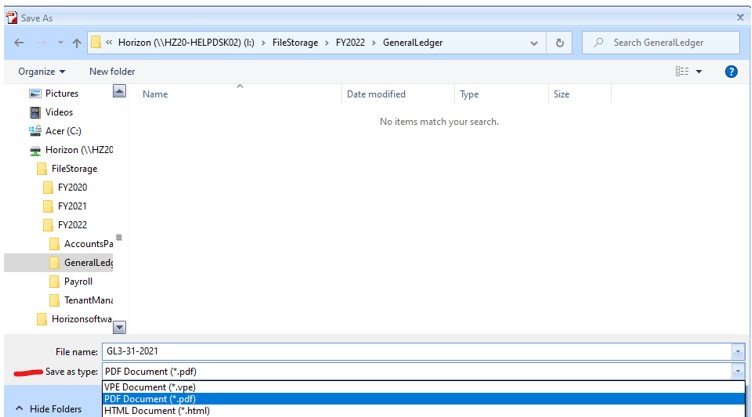Select the Payroll folder in tree
752x417 pixels.
tap(77, 282)
